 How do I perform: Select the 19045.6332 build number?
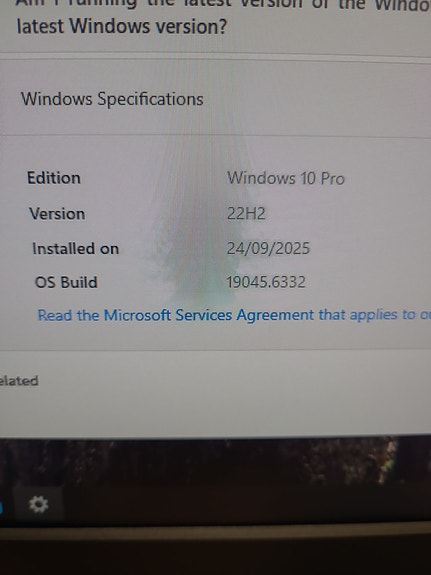coord(266,282)
